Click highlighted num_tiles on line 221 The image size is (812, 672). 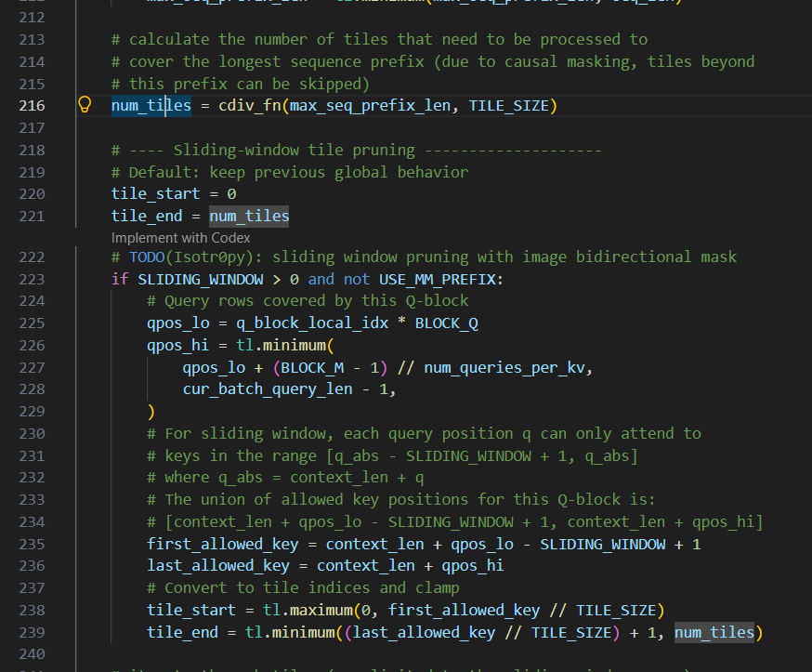pyautogui.click(x=249, y=216)
